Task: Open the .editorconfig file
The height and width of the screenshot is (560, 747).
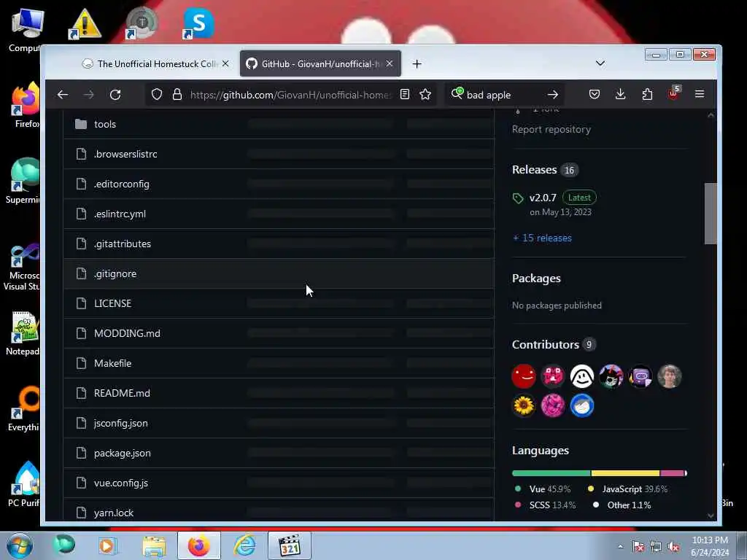Action: coord(122,184)
